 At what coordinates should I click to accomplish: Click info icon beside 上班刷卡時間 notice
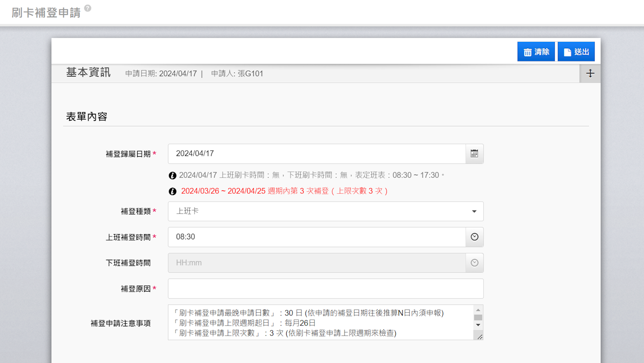point(173,176)
